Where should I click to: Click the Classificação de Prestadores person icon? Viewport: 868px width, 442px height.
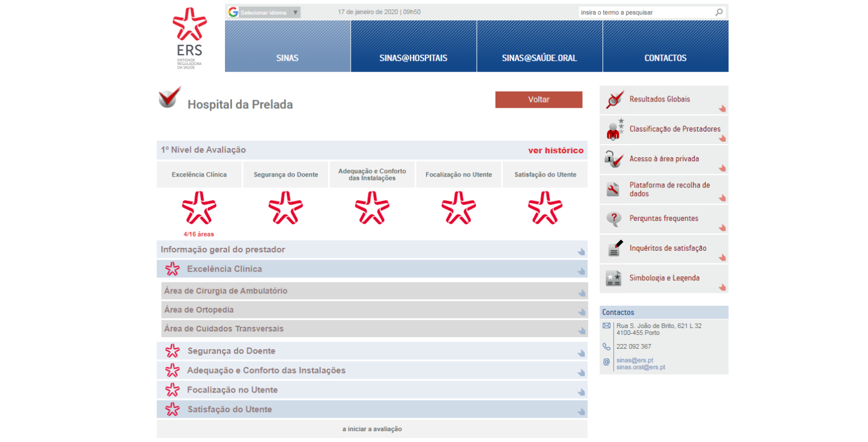615,129
